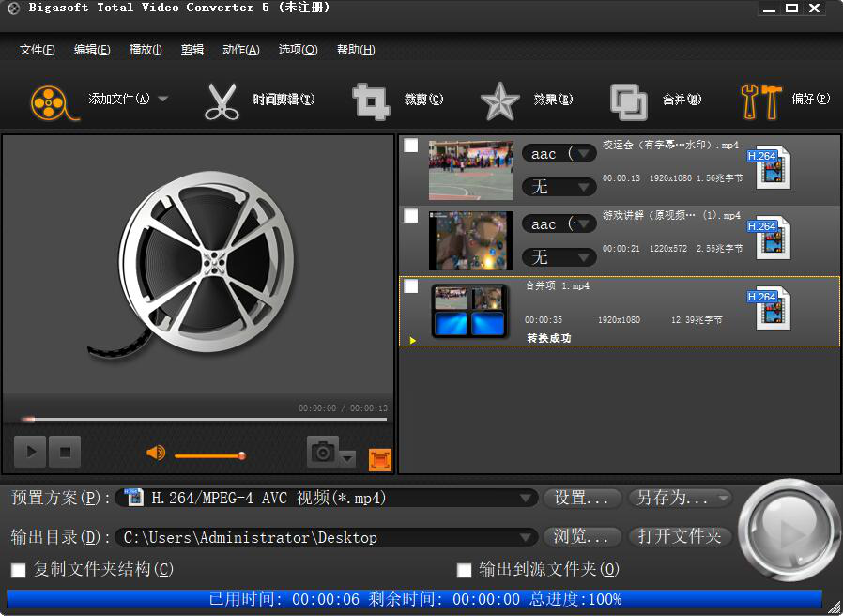Image resolution: width=843 pixels, height=616 pixels.
Task: Select the Crop tool icon
Action: pyautogui.click(x=370, y=100)
